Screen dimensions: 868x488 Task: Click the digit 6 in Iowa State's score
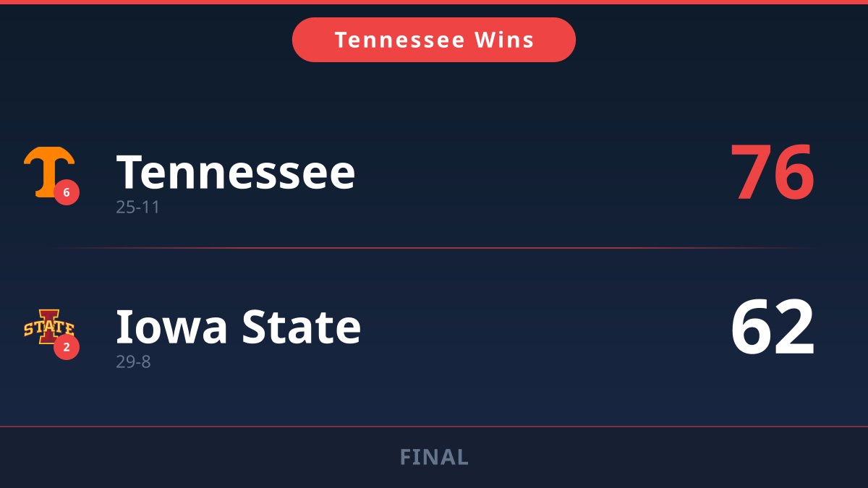[x=751, y=328]
